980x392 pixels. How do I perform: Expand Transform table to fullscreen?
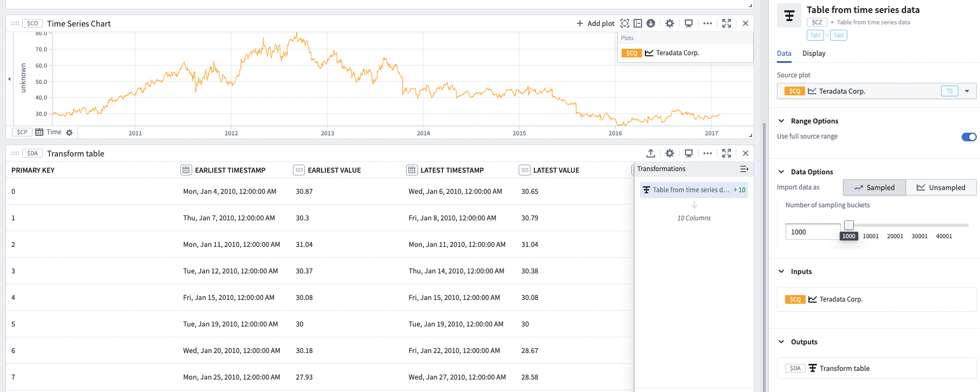tap(727, 153)
